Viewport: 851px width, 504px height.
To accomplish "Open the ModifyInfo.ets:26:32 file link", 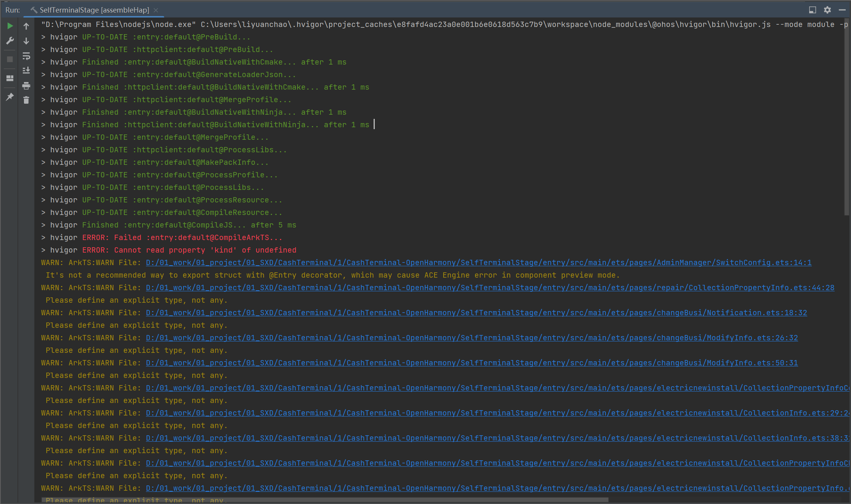I will point(472,338).
